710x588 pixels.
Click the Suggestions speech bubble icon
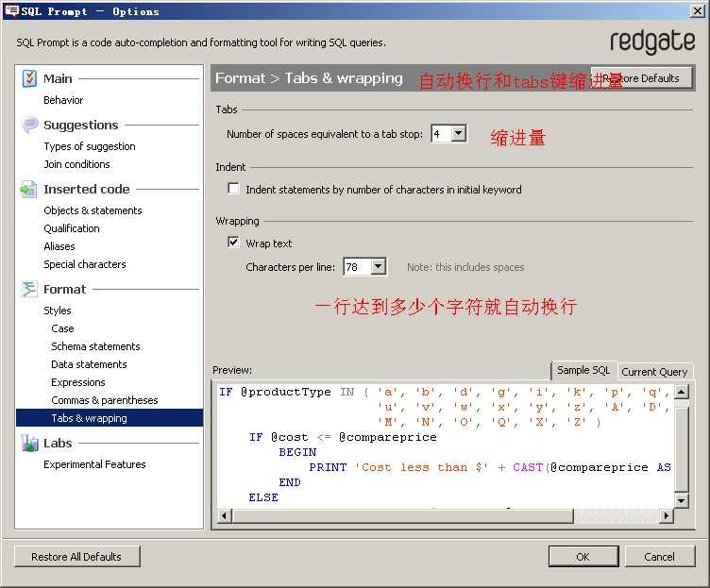[x=29, y=125]
